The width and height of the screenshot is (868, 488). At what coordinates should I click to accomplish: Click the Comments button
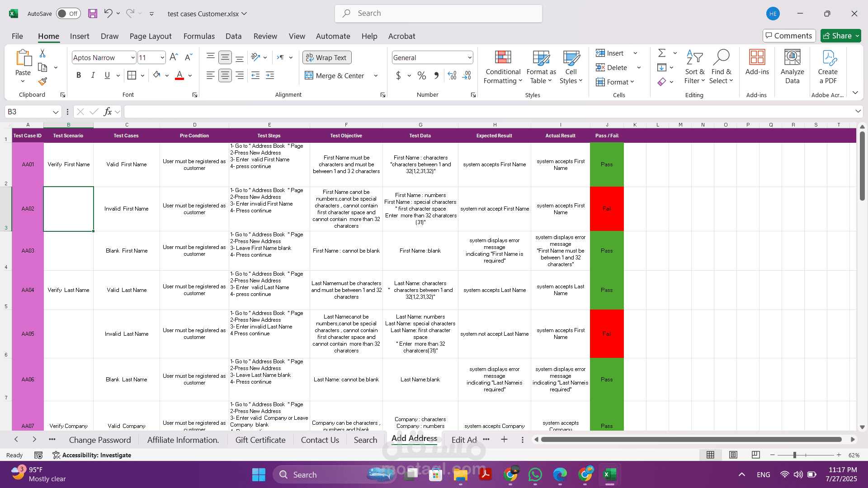[x=789, y=36]
